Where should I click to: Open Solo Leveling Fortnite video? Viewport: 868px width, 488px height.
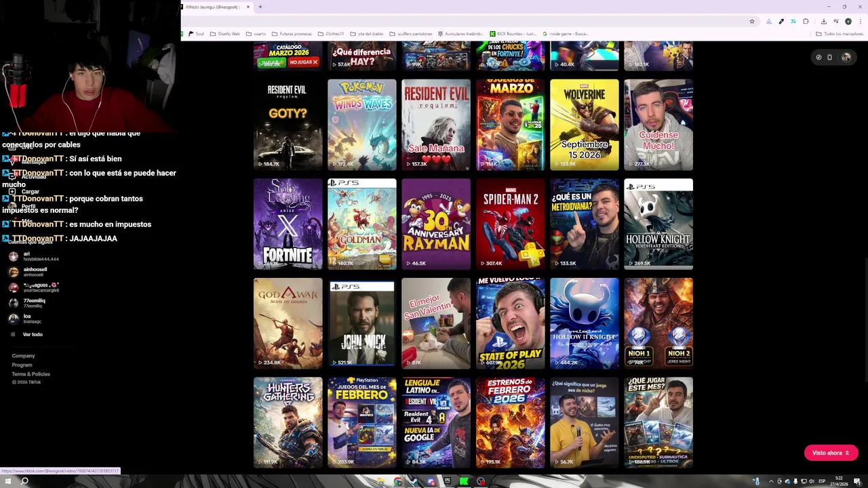(288, 224)
